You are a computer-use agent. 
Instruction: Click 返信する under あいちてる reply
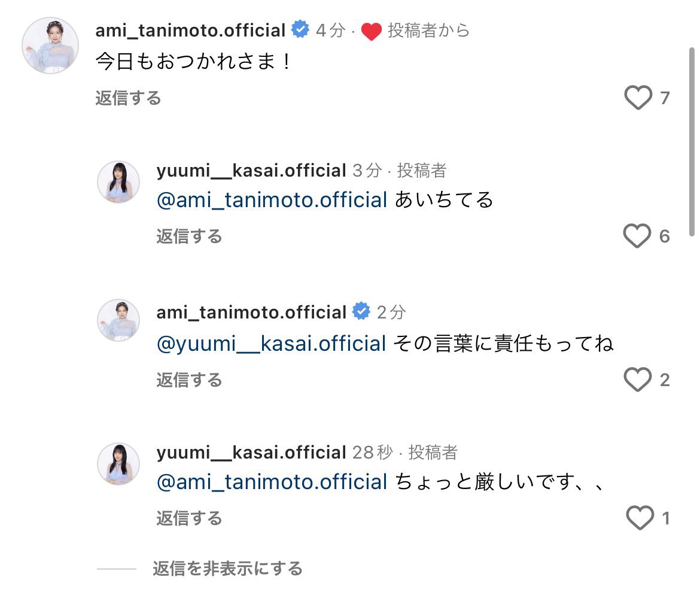coord(189,236)
